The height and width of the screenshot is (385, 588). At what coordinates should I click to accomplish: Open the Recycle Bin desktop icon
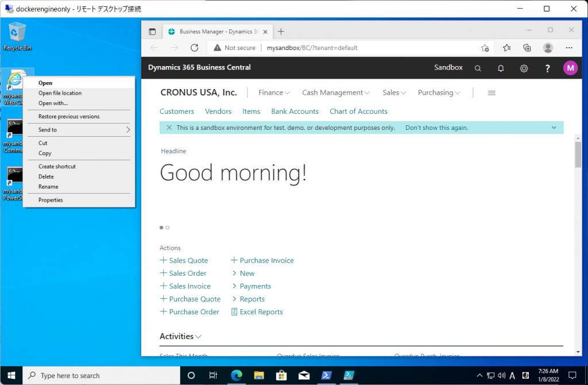(17, 36)
